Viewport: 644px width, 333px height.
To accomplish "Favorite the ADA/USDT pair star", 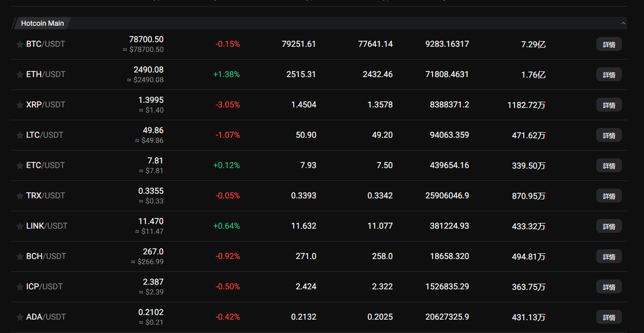I will [20, 317].
